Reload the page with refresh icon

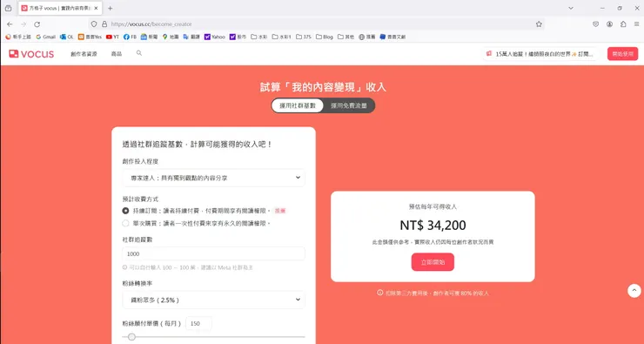tap(37, 24)
